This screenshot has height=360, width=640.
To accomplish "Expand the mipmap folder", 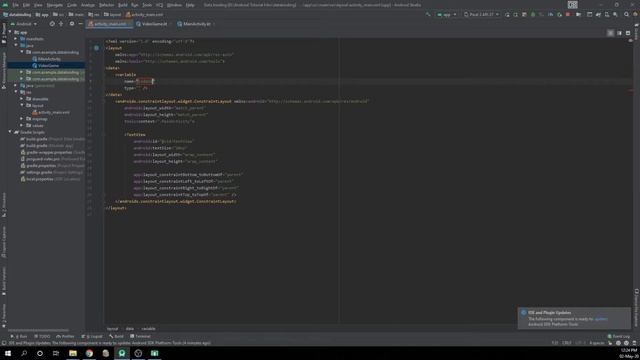I will click(22, 119).
